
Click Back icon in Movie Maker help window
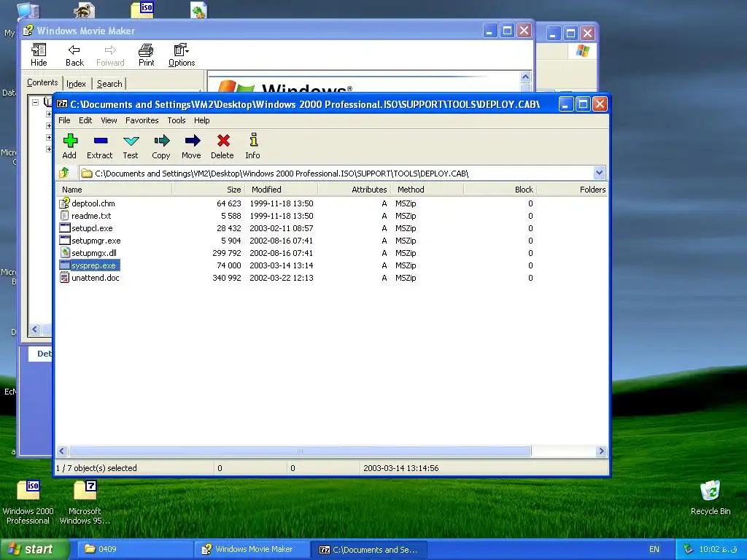click(x=74, y=50)
